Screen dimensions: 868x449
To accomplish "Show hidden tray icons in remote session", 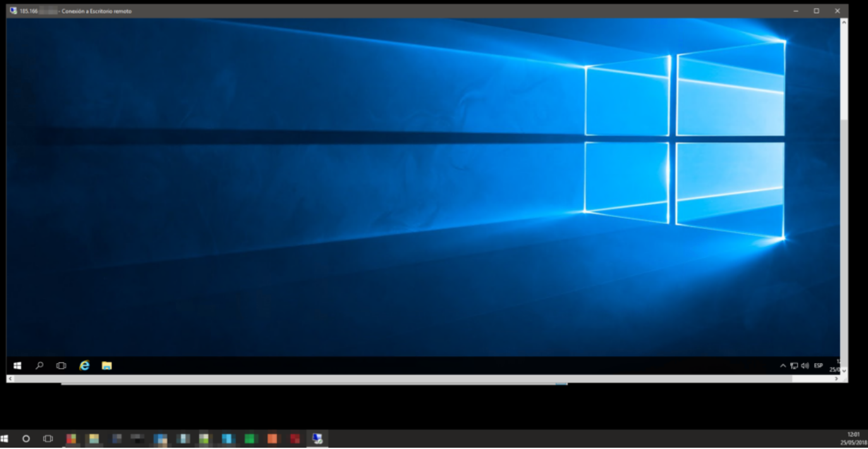I will [x=783, y=366].
